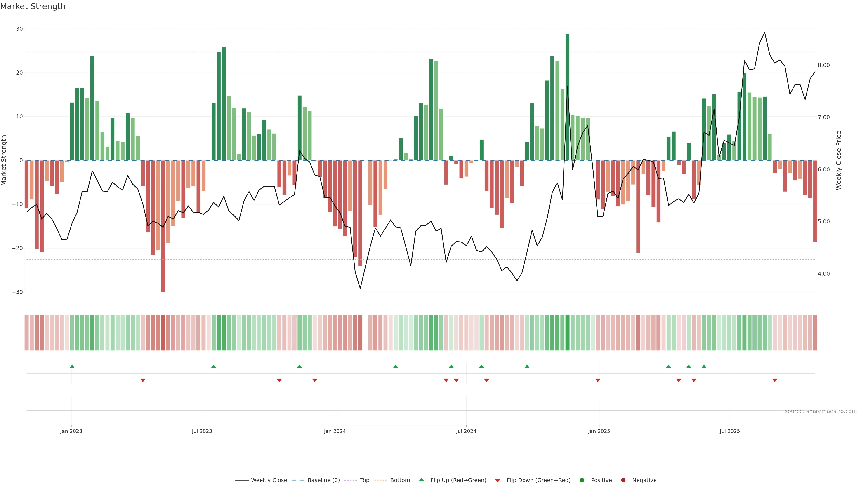868x488 pixels.
Task: Click the Jul 2025 x-axis label
Action: pos(729,431)
